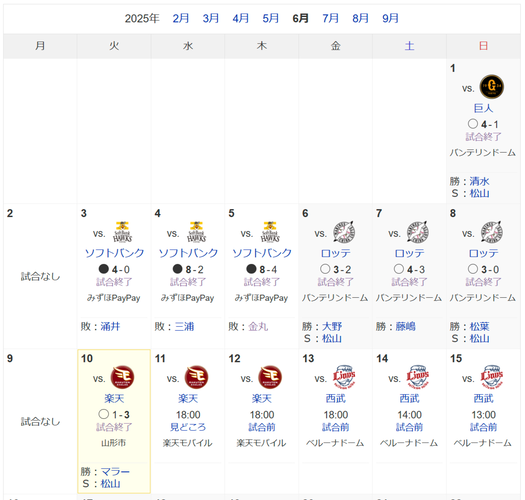
Task: Open ソフトバンク team link on June 4
Action: click(188, 253)
